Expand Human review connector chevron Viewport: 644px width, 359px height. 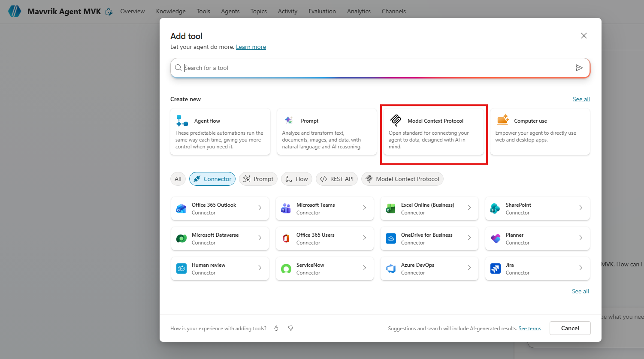point(260,268)
